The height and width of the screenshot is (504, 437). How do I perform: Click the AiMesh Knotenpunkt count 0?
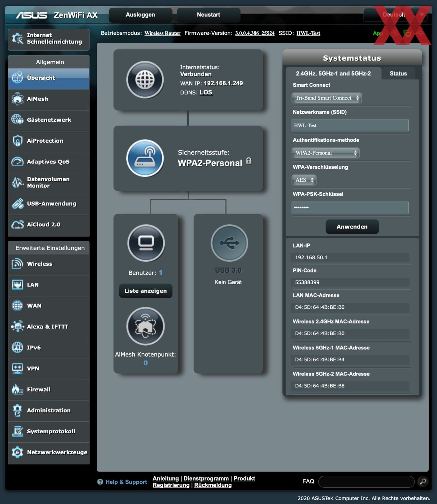[x=146, y=363]
